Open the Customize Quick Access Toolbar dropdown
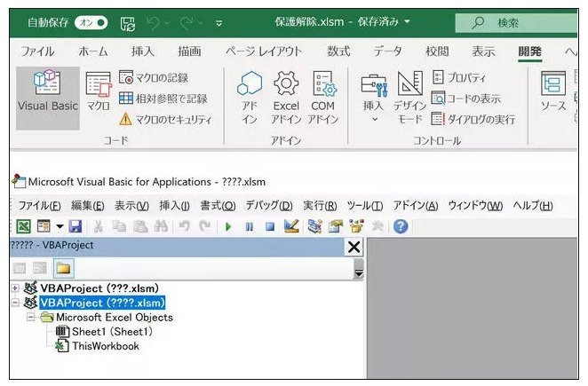 click(219, 24)
